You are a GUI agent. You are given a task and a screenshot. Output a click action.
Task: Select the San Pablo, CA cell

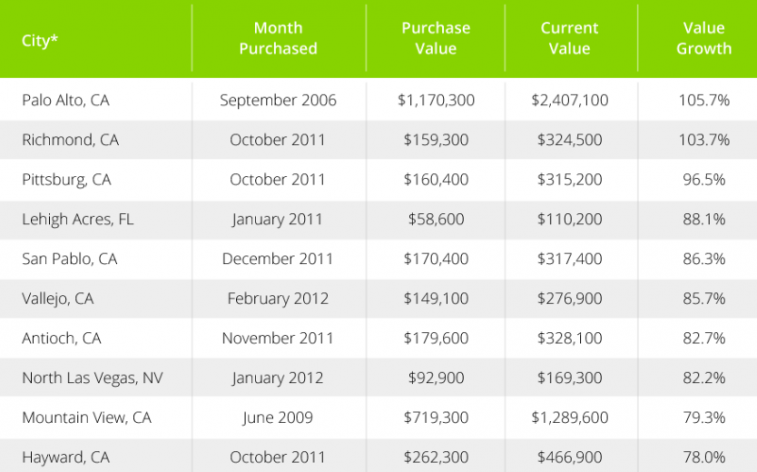[70, 259]
